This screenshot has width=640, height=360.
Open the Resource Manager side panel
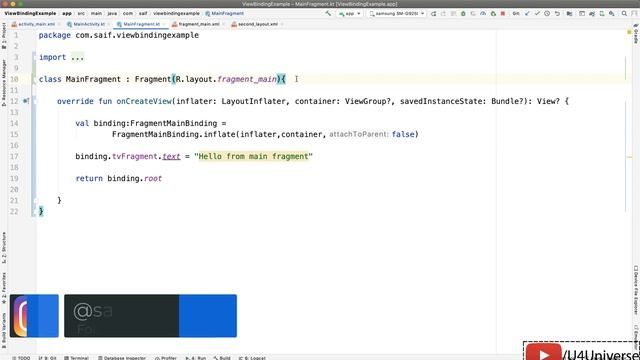click(x=4, y=83)
